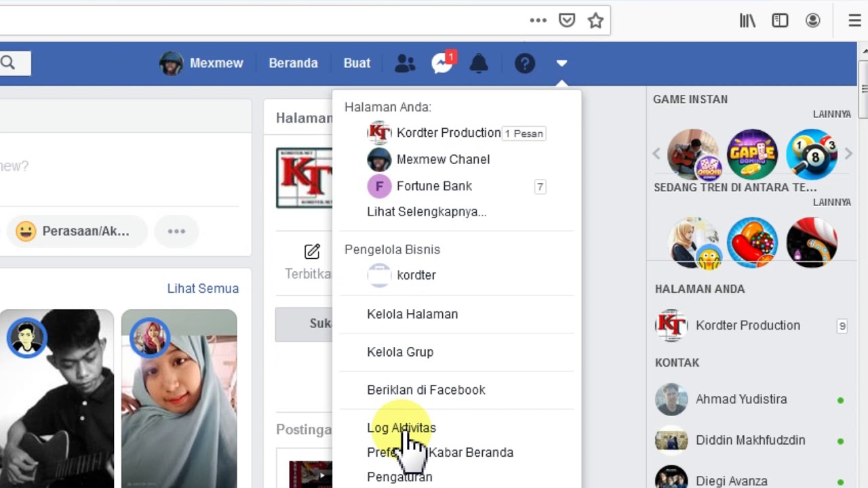Viewport: 868px width, 488px height.
Task: Open Pengaturan settings
Action: click(x=399, y=477)
